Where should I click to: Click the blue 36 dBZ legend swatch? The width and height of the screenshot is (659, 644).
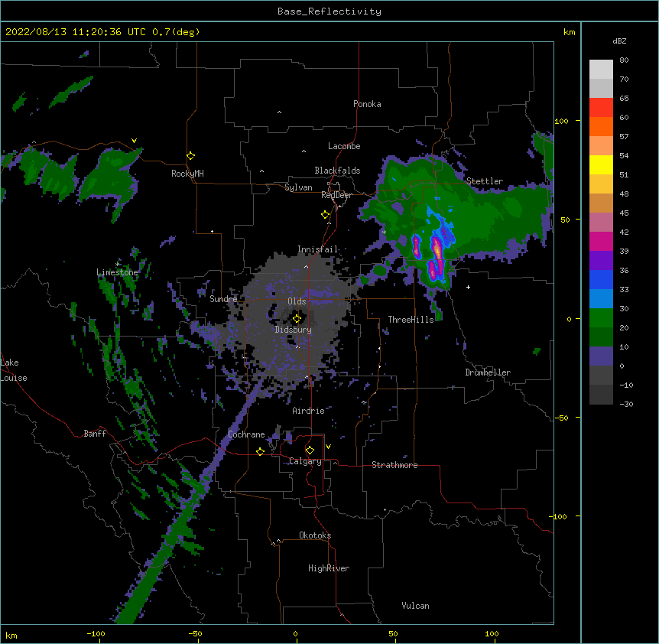point(601,279)
